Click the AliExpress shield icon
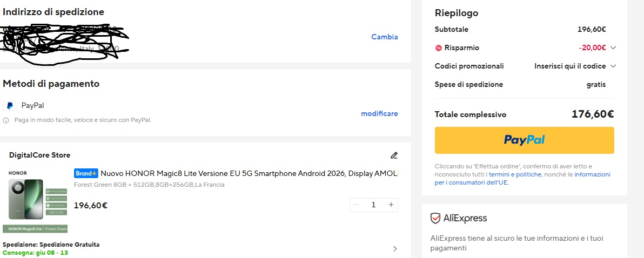The width and height of the screenshot is (644, 258). [435, 218]
